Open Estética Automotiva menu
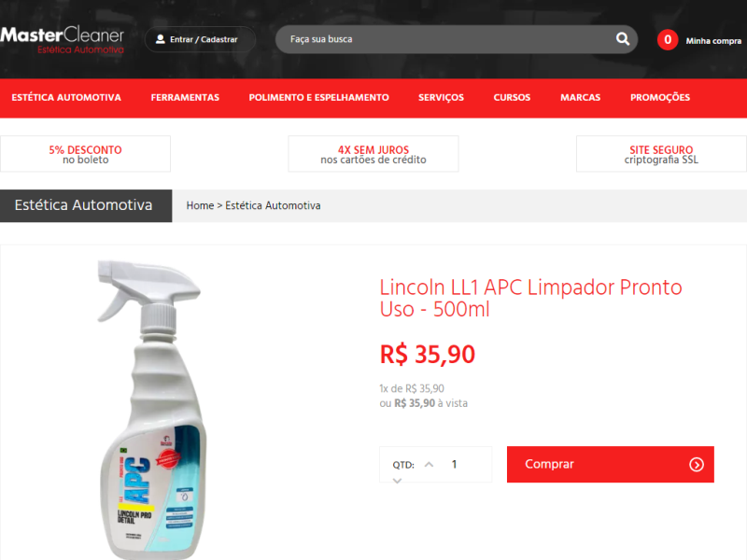Screen dimensions: 747x560 pos(66,98)
